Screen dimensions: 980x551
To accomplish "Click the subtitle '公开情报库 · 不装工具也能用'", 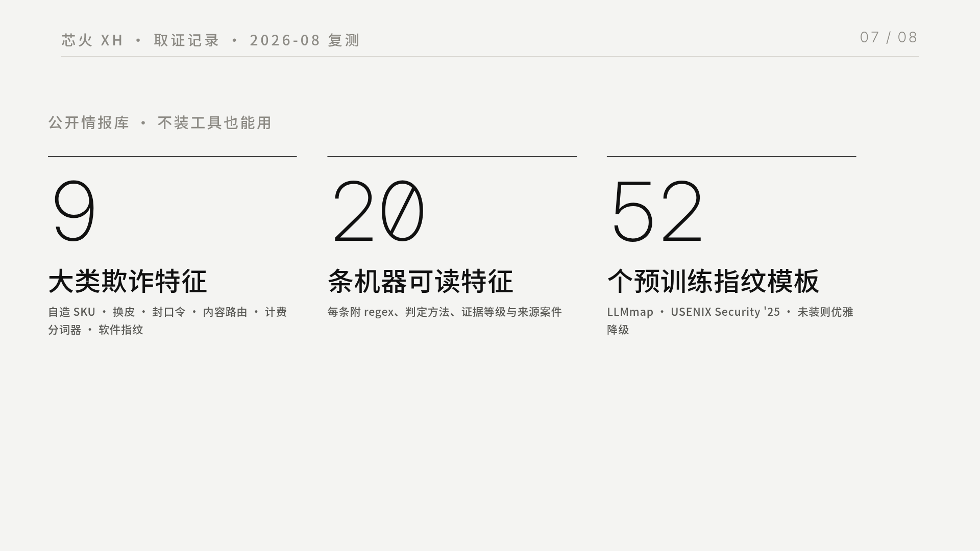I will (160, 122).
